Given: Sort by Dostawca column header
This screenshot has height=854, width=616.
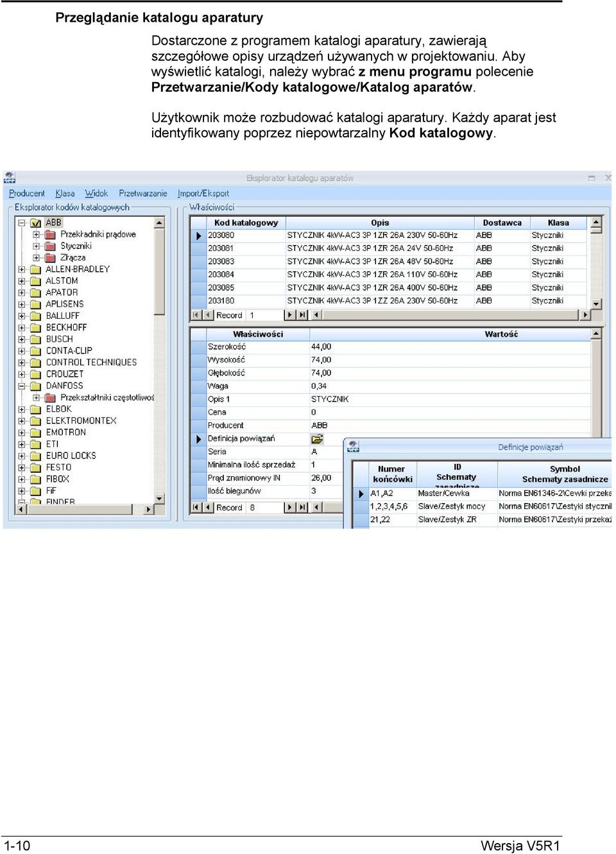Looking at the screenshot, I should [x=502, y=223].
